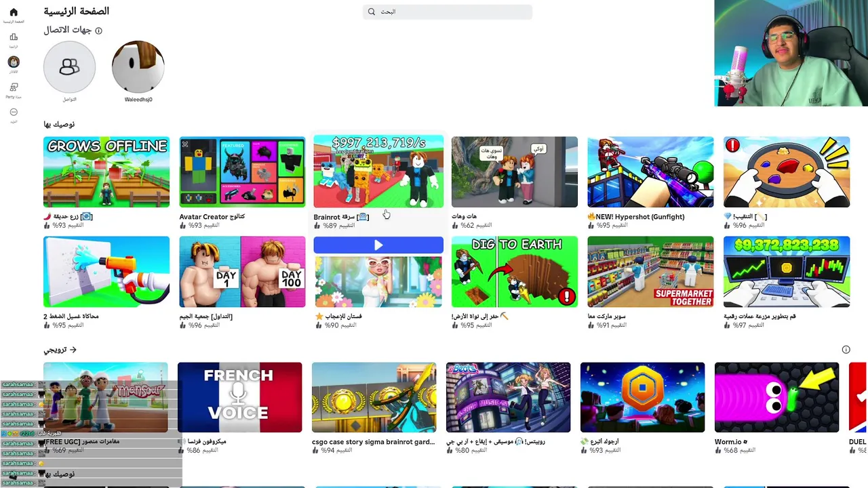
Task: Open Avatar Creator كتالوج thumbnail
Action: (x=242, y=172)
